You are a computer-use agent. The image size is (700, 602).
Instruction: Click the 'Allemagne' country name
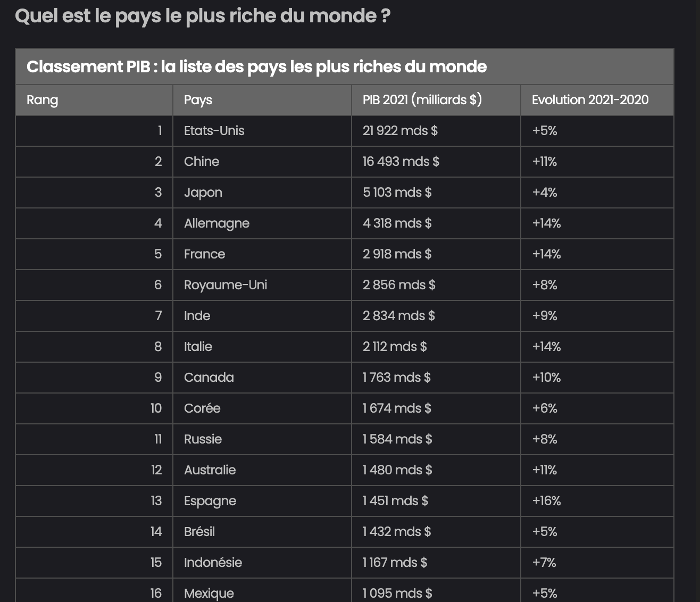[x=216, y=223]
